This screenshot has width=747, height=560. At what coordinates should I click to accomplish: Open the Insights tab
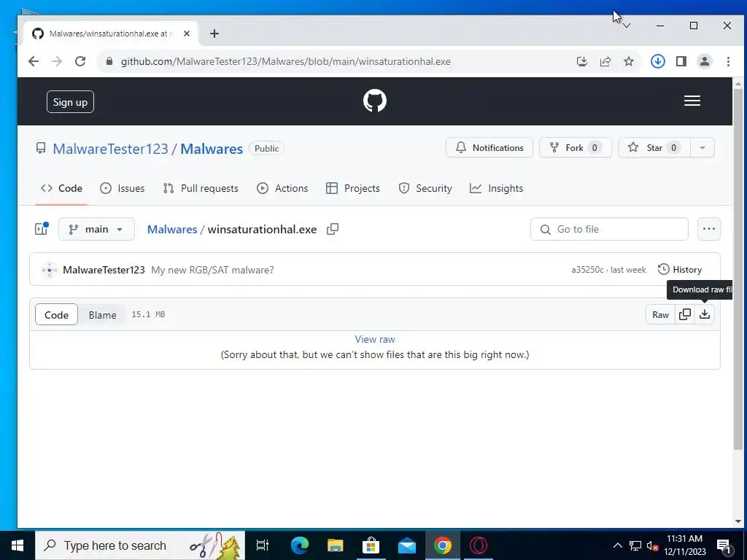496,188
